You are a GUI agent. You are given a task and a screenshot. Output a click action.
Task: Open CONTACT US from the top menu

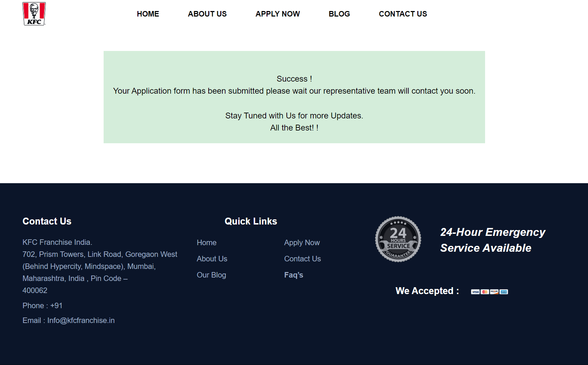[403, 14]
